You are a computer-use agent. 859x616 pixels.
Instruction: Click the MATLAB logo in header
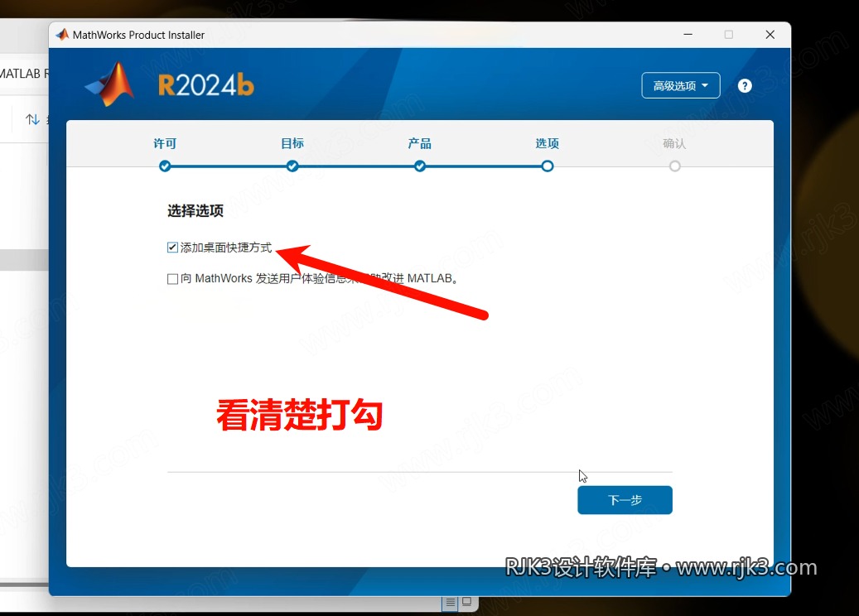click(x=111, y=84)
